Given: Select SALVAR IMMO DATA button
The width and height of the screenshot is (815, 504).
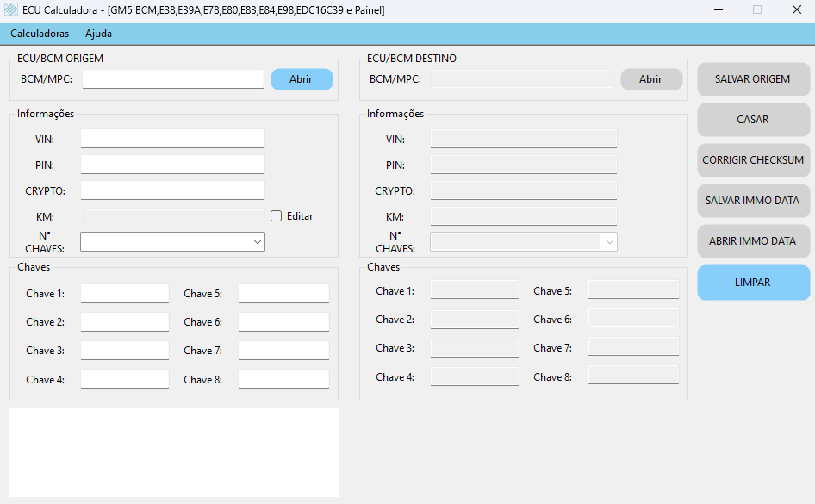Looking at the screenshot, I should pos(752,201).
